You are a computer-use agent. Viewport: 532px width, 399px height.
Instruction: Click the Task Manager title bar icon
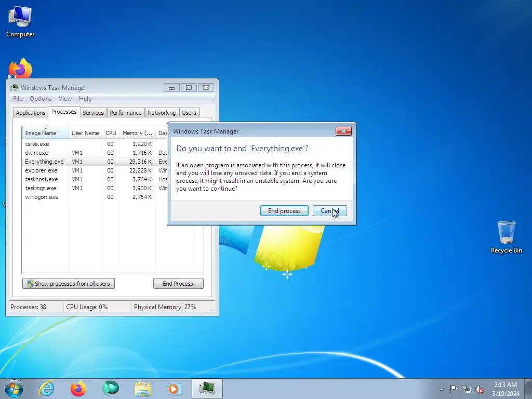coord(14,87)
